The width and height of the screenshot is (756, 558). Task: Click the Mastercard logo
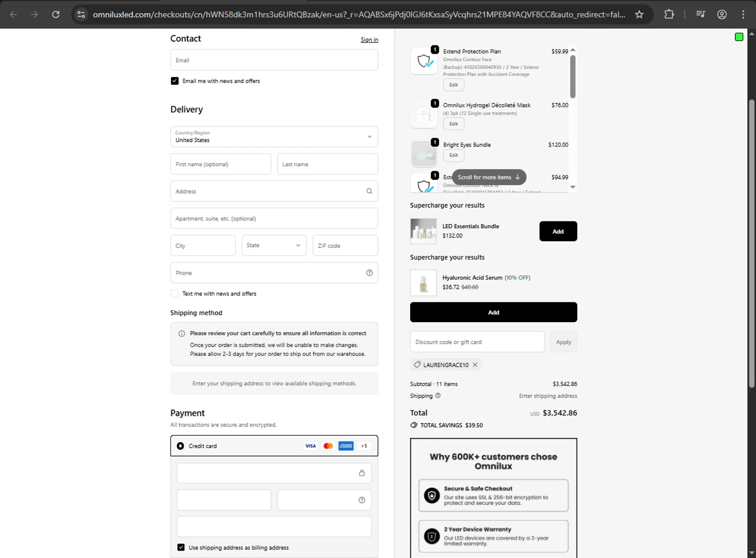pyautogui.click(x=328, y=446)
